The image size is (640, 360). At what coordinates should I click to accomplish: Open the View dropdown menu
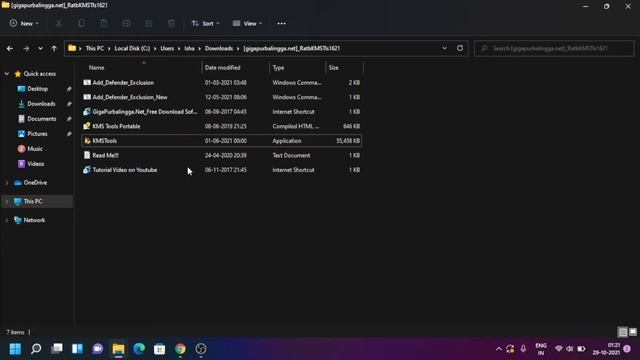(247, 23)
